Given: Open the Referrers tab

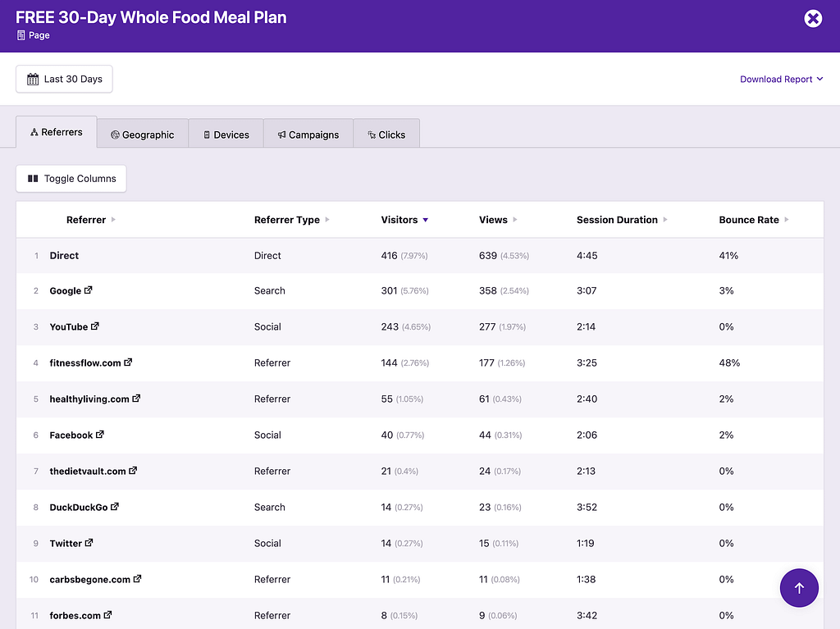Looking at the screenshot, I should tap(56, 131).
